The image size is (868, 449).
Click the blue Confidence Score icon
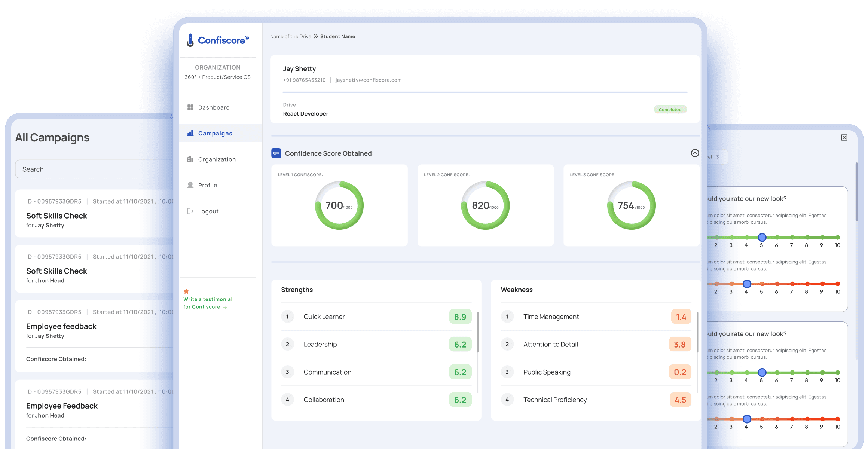pos(276,153)
